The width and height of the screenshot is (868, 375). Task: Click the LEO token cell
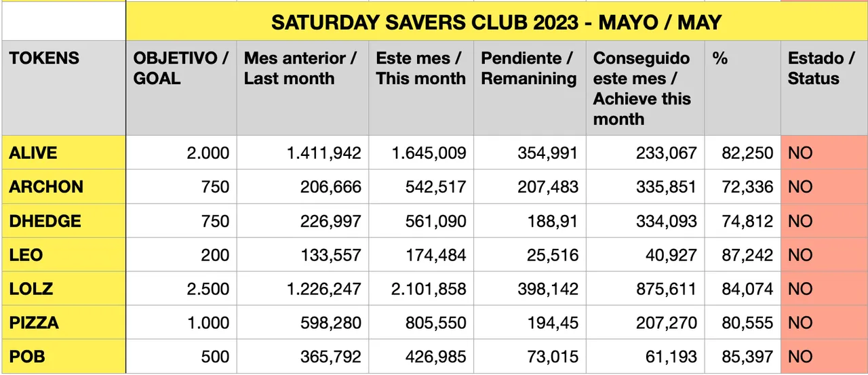pyautogui.click(x=26, y=255)
